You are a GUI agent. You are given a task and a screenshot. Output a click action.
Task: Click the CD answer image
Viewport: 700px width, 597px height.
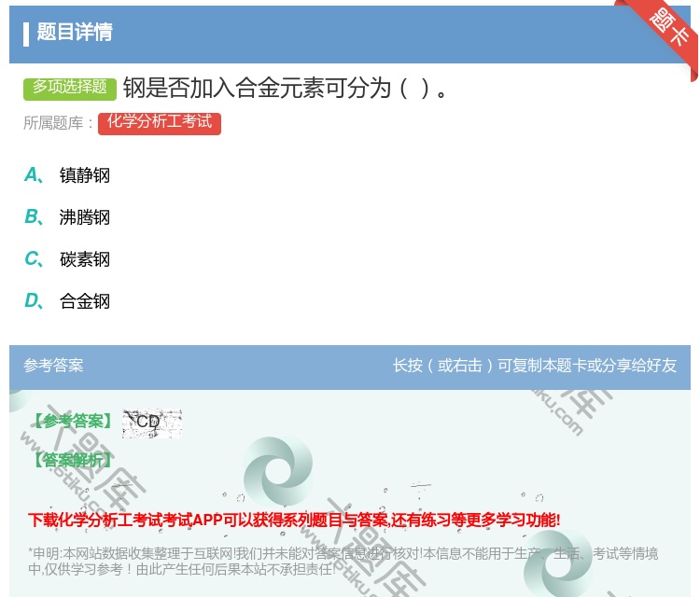point(152,423)
